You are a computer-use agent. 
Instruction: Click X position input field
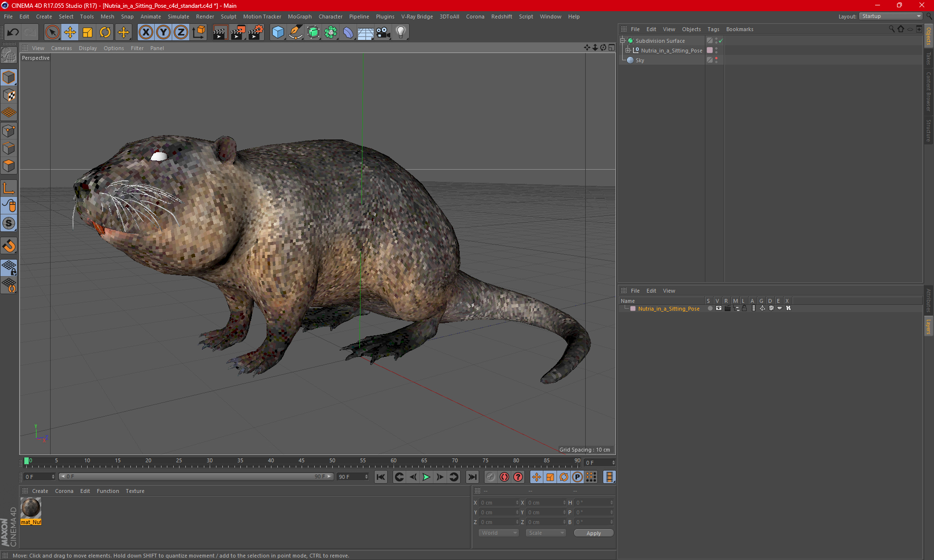pos(499,503)
